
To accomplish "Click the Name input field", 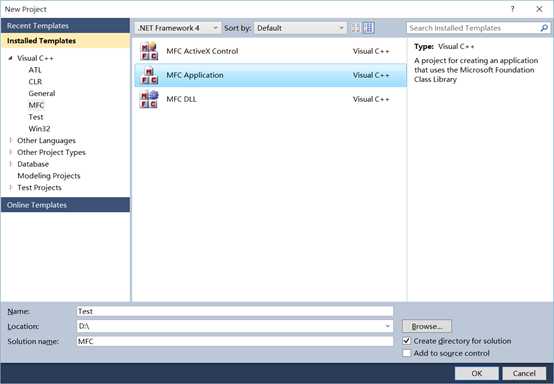I will (235, 311).
